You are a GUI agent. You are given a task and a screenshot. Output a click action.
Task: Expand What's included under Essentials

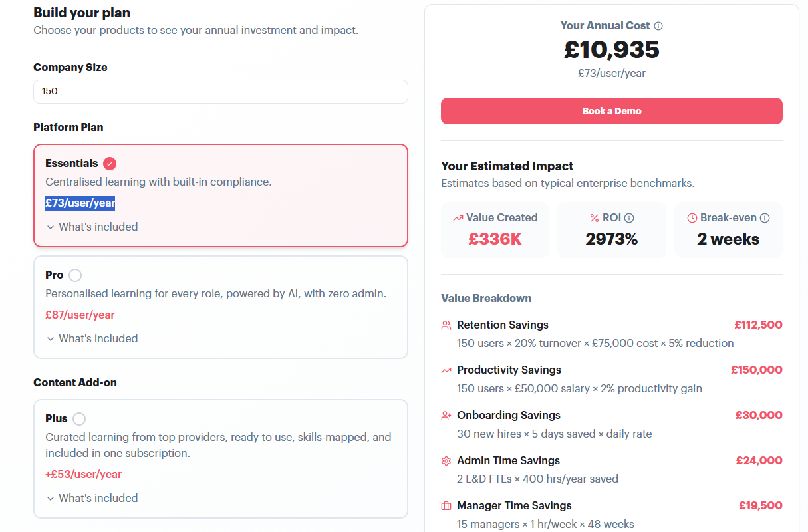(x=92, y=227)
